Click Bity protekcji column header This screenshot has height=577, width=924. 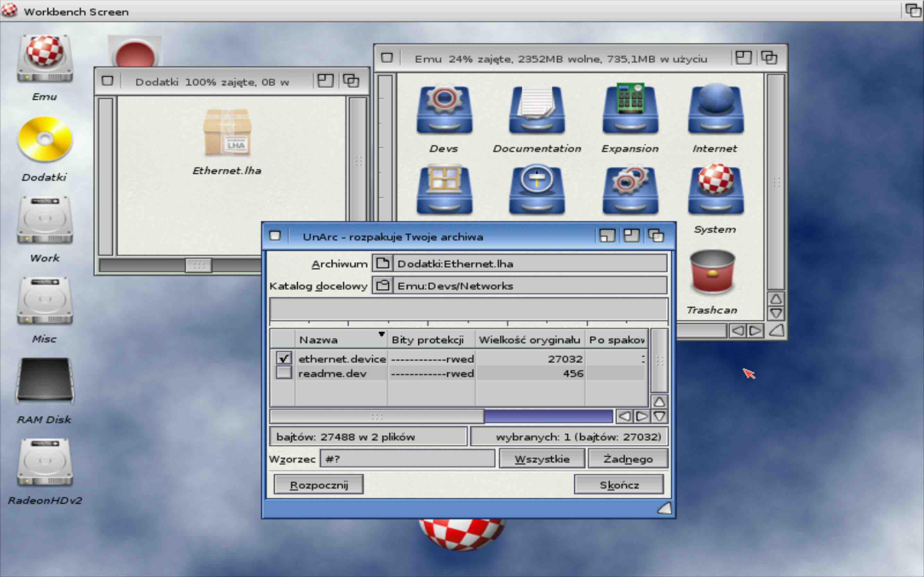(x=431, y=340)
